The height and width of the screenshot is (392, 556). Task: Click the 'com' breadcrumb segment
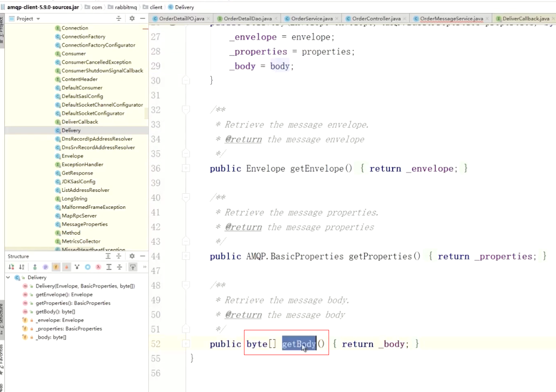click(x=94, y=7)
